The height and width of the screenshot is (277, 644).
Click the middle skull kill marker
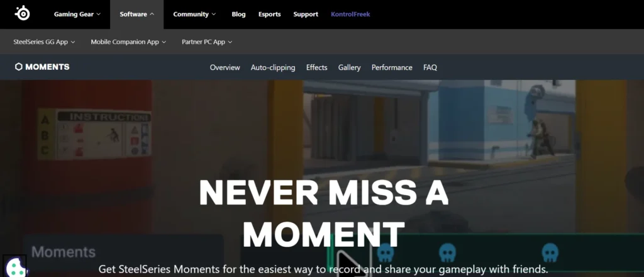[x=447, y=252]
